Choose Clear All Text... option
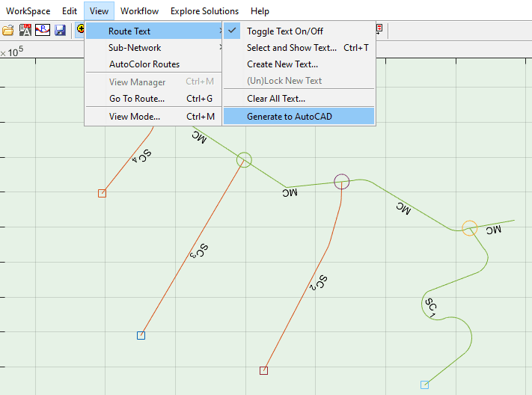Image resolution: width=532 pixels, height=395 pixels. click(276, 99)
